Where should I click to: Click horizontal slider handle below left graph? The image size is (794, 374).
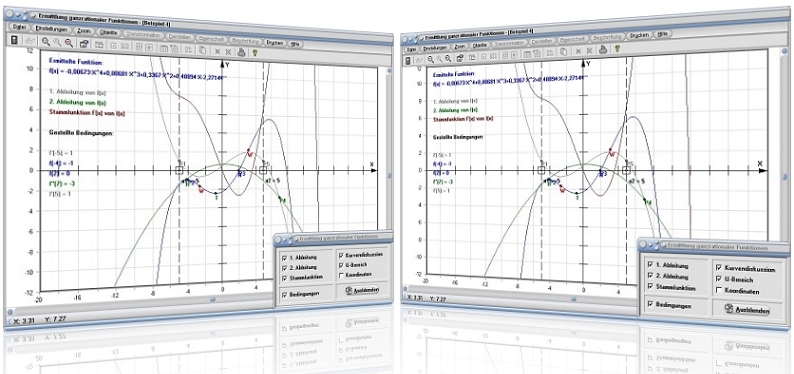[x=212, y=299]
